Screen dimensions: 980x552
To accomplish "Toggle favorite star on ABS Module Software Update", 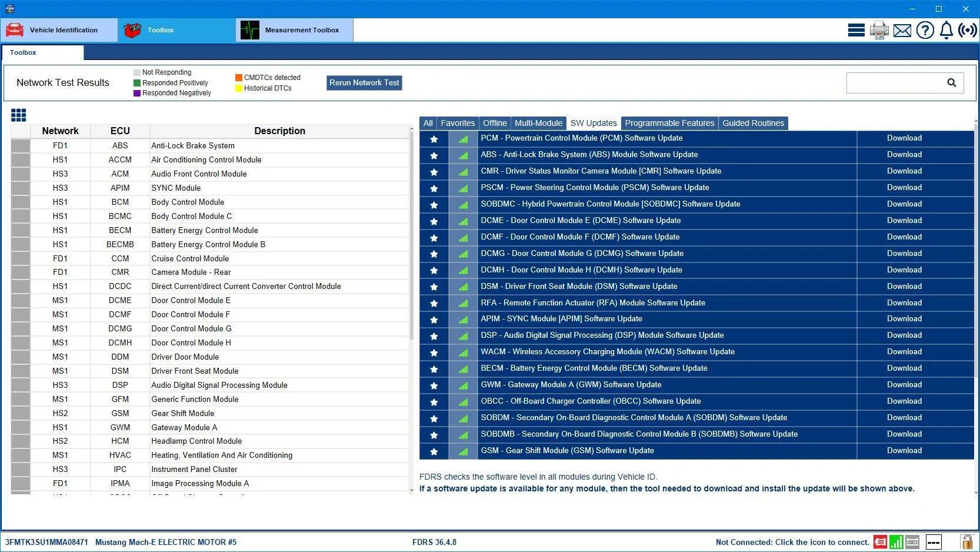I will pyautogui.click(x=434, y=155).
